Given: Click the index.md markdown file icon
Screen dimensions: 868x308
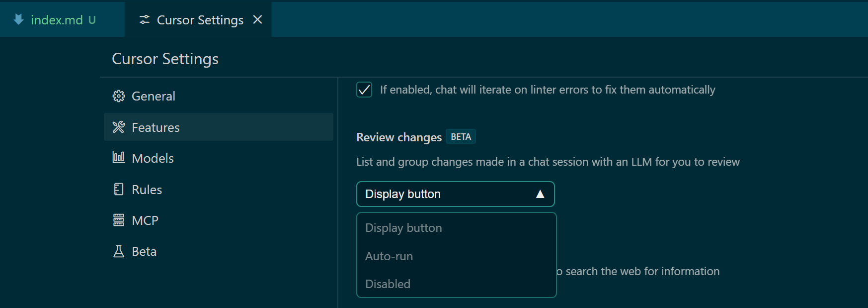Looking at the screenshot, I should click(x=18, y=19).
